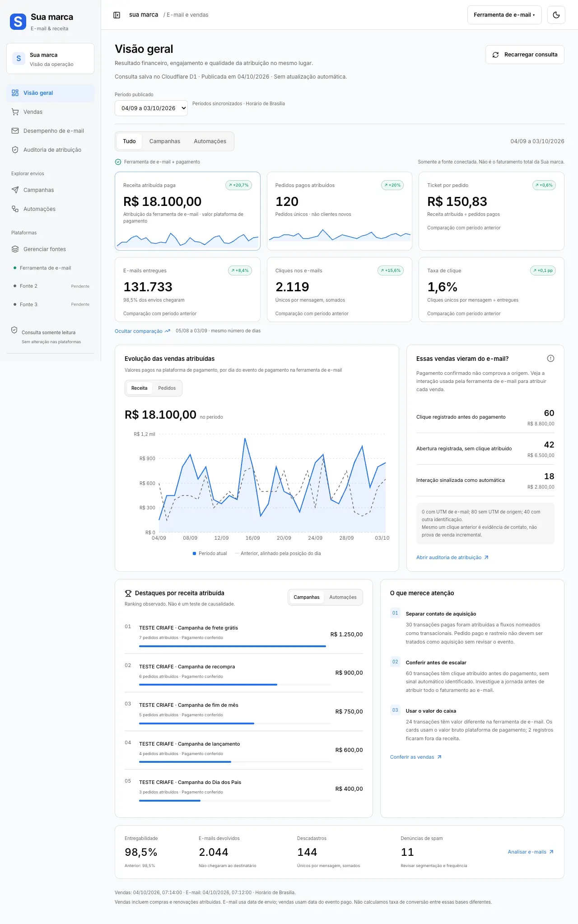Click the trophy icon by Destaques por receita atribuída
Image resolution: width=578 pixels, height=924 pixels.
(128, 593)
